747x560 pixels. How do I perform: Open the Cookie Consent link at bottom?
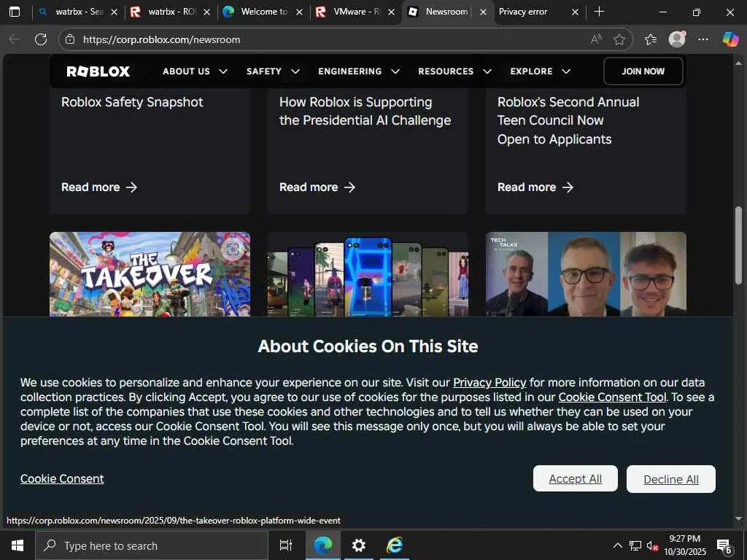click(x=62, y=478)
